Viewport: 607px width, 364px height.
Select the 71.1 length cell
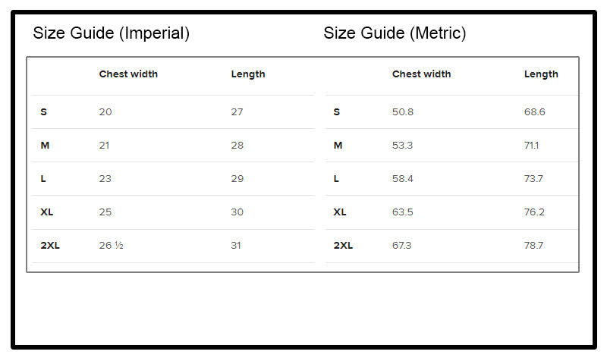(531, 146)
